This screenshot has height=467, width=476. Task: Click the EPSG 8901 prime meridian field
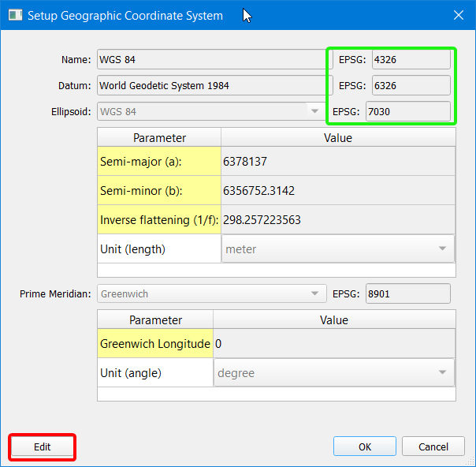(x=408, y=294)
